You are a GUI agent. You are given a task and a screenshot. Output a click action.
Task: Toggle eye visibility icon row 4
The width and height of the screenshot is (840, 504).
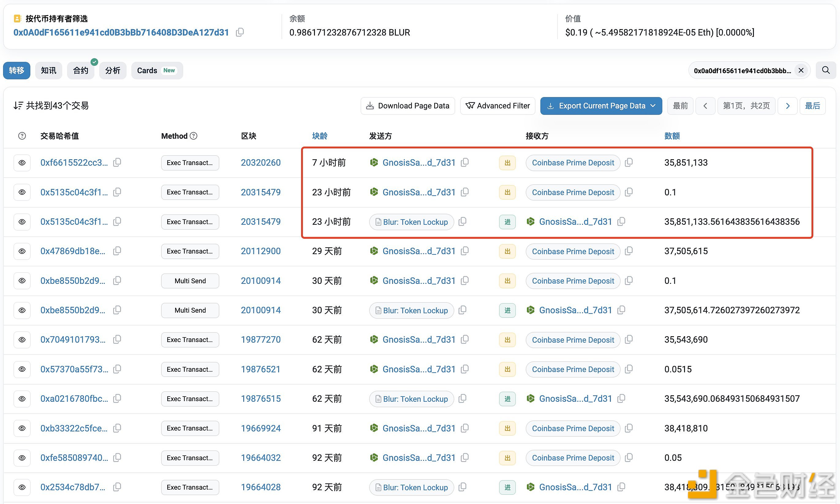point(23,251)
